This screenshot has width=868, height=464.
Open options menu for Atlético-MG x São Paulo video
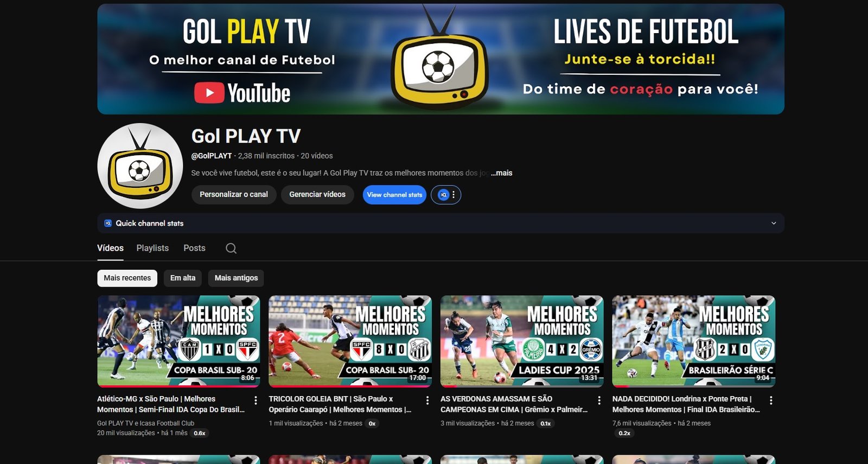coord(256,401)
